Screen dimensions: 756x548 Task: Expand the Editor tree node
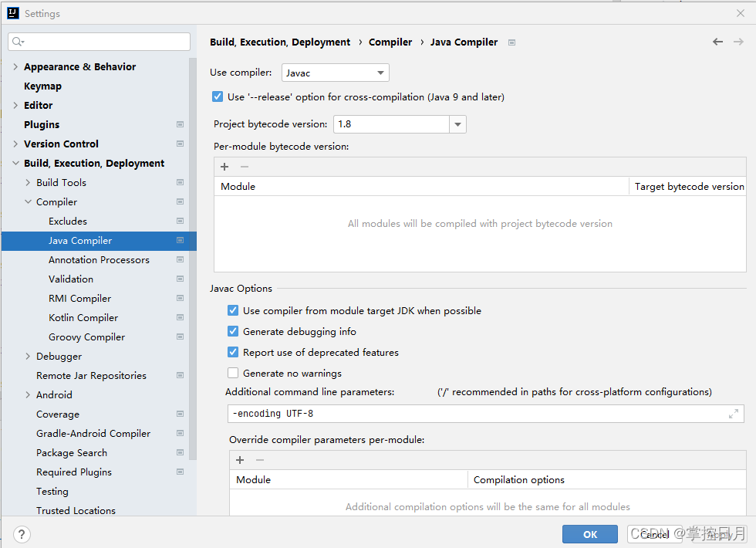click(15, 105)
